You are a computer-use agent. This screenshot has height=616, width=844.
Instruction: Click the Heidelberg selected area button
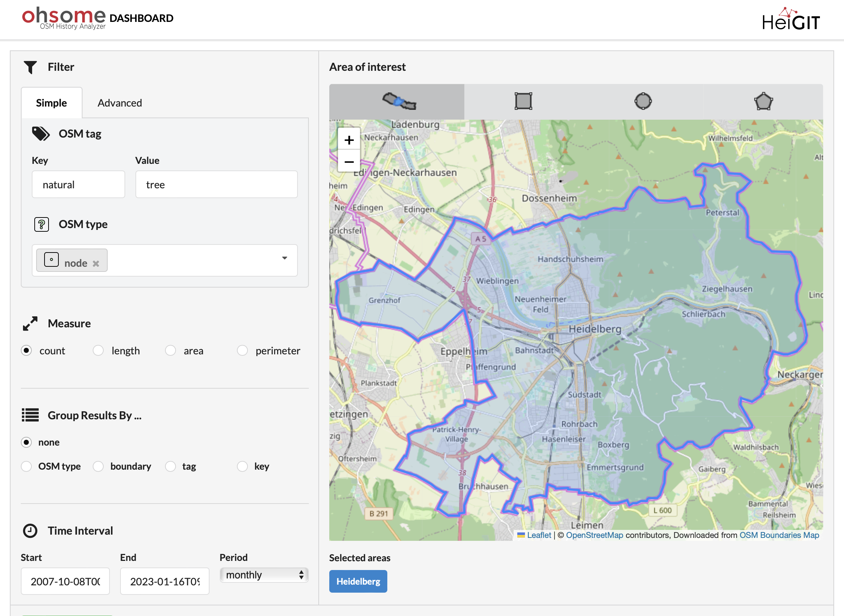[x=358, y=581]
